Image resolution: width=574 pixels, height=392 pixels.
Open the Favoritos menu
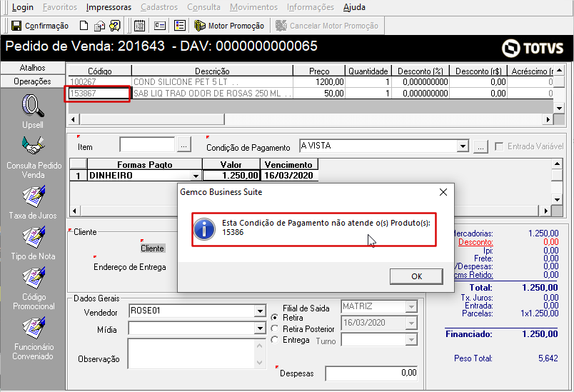click(60, 7)
